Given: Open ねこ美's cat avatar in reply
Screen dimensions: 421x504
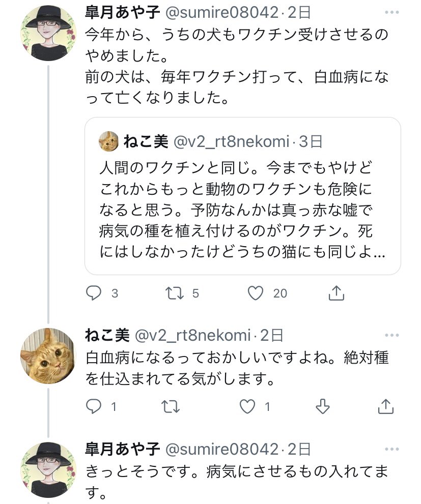Looking at the screenshot, I should tap(47, 355).
